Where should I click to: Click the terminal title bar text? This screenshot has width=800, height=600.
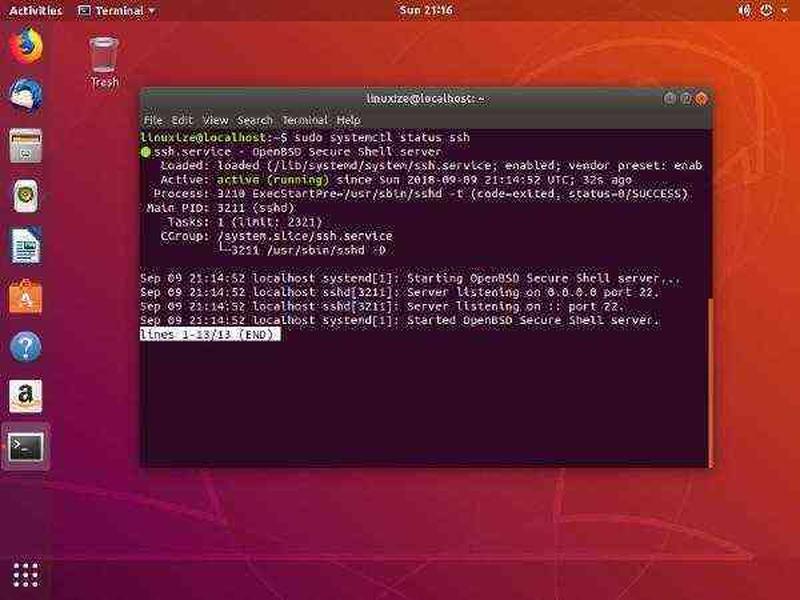pyautogui.click(x=426, y=98)
